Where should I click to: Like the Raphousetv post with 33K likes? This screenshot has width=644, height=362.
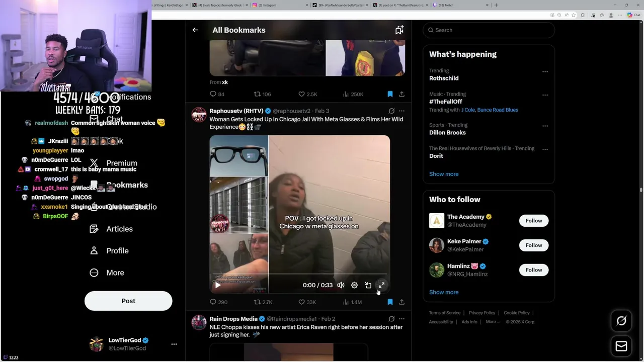tap(307, 302)
